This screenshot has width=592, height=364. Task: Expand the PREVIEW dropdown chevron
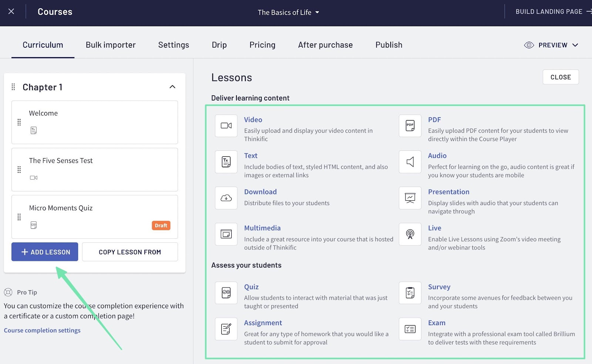tap(576, 45)
